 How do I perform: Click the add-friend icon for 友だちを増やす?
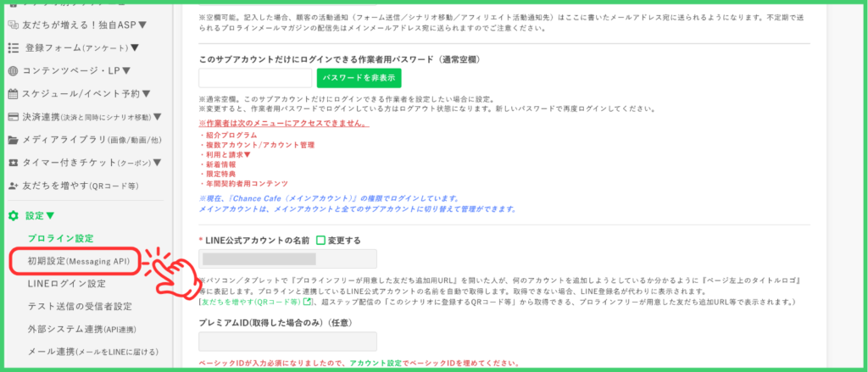click(x=14, y=186)
